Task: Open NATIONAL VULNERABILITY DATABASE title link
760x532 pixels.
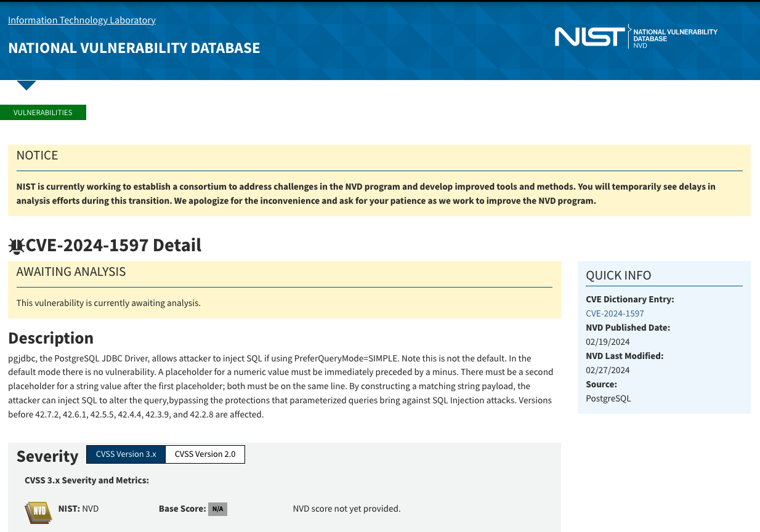Action: [134, 48]
